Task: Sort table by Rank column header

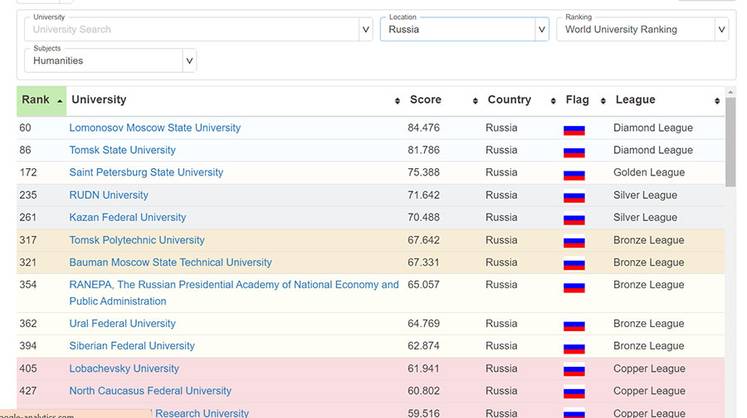Action: point(41,101)
